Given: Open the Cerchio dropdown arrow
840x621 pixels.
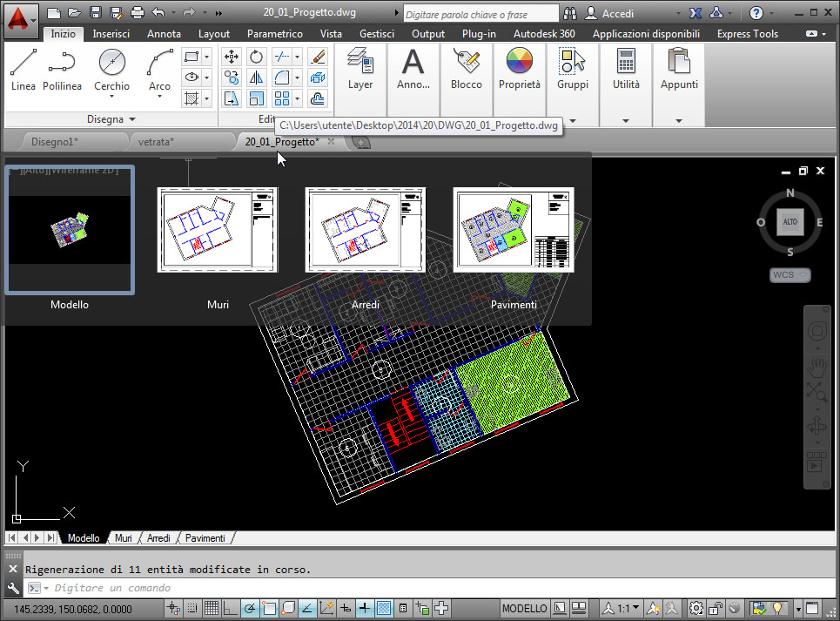Looking at the screenshot, I should pos(111,97).
